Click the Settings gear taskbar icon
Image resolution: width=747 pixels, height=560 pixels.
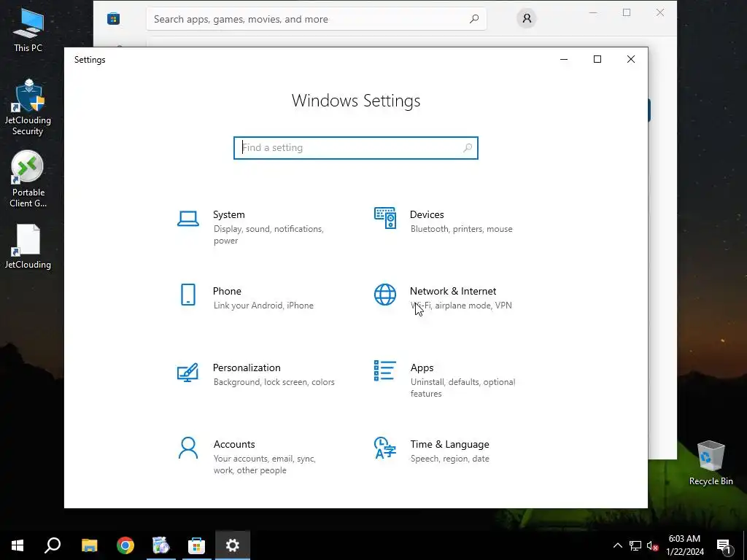[x=233, y=545]
